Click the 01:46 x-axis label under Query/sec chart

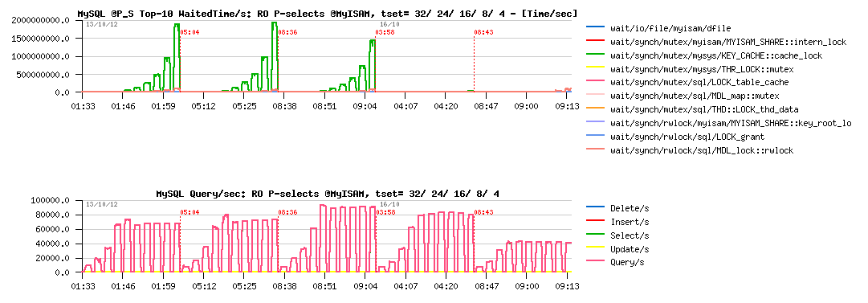tap(124, 287)
